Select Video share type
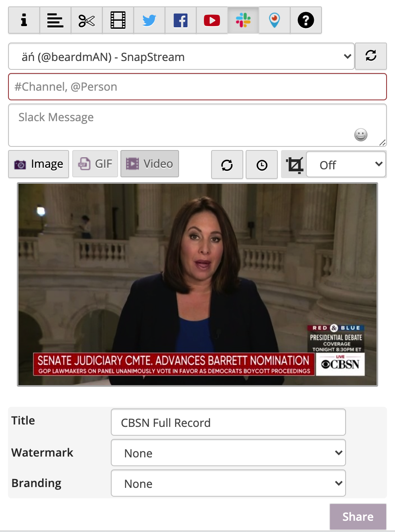This screenshot has width=395, height=532. tap(150, 164)
